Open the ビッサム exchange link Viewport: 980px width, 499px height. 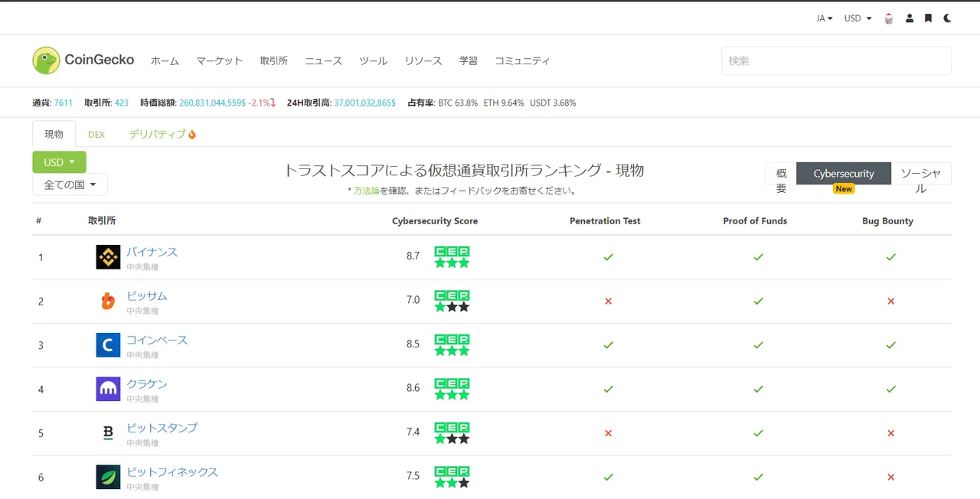[x=146, y=295]
